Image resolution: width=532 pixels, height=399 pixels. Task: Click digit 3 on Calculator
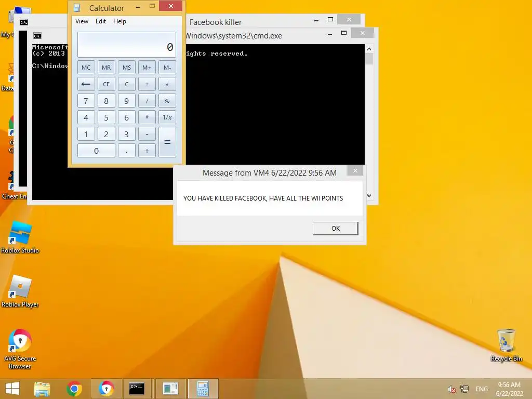(x=127, y=134)
